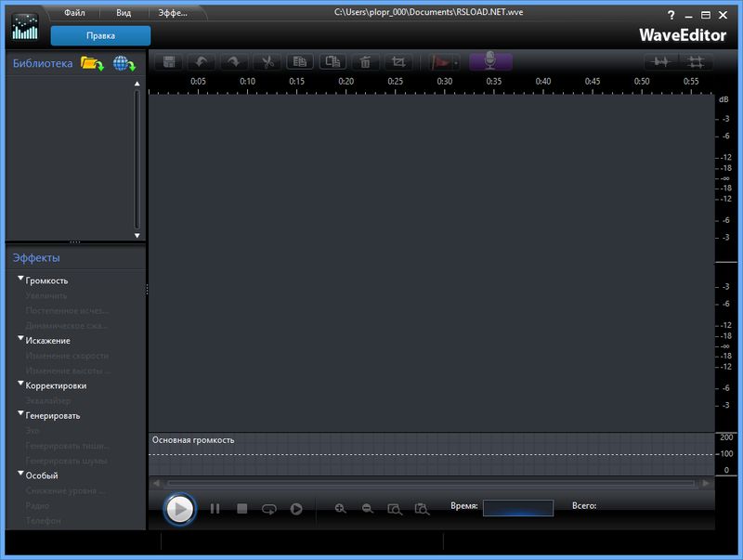Open the Файл menu

pos(74,13)
